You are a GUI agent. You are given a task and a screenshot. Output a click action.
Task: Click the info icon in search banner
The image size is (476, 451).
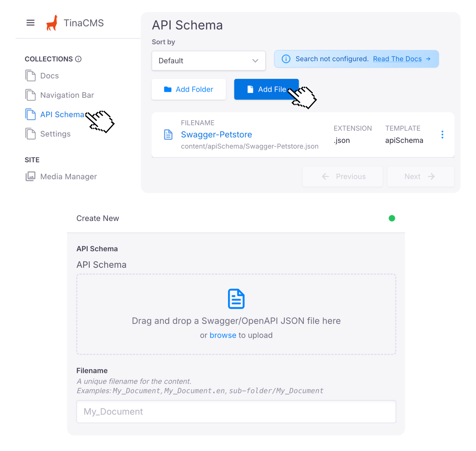coord(286,59)
